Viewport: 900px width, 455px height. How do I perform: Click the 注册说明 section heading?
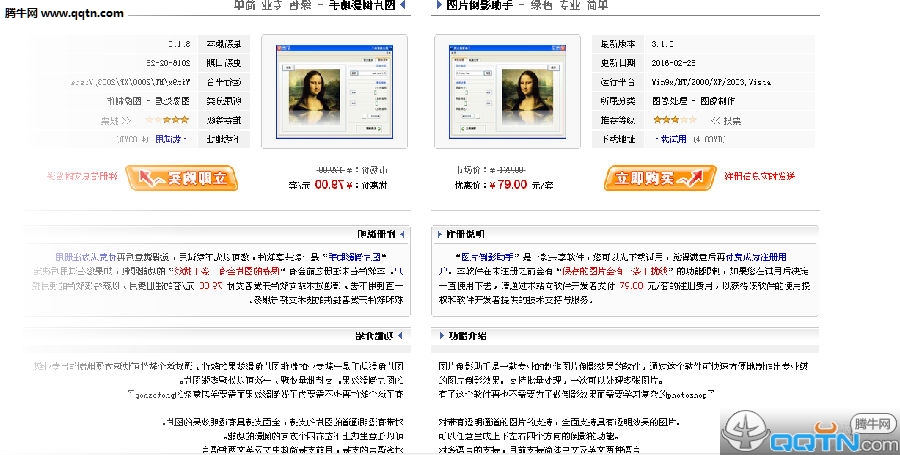tap(465, 234)
